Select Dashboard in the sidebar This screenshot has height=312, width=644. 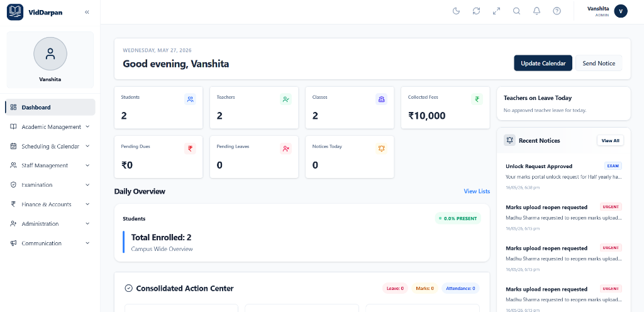tap(50, 107)
